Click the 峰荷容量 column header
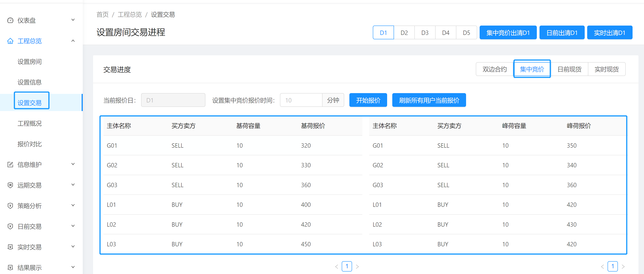Screen dimensions: 644x274 pos(514,126)
